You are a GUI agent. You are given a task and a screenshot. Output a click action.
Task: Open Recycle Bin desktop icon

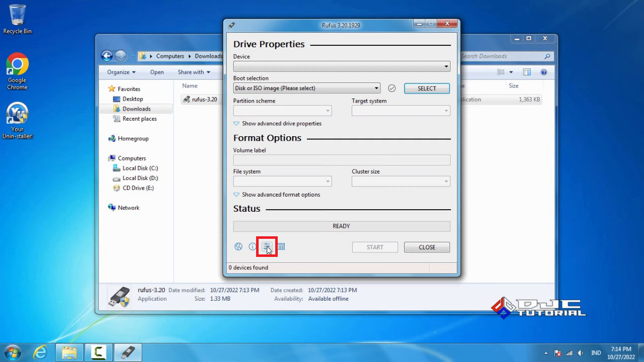click(x=17, y=20)
